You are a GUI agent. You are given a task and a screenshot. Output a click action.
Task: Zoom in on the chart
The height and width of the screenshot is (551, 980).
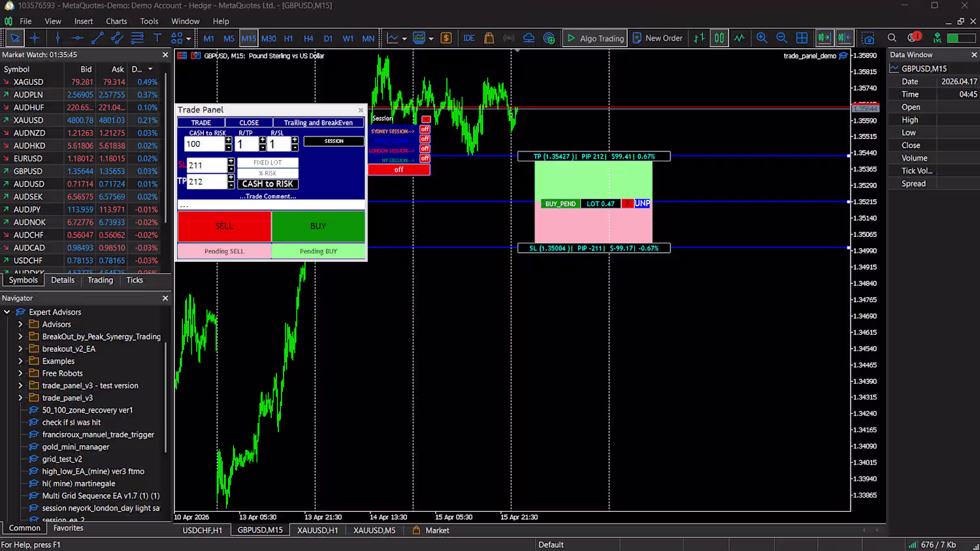point(762,39)
